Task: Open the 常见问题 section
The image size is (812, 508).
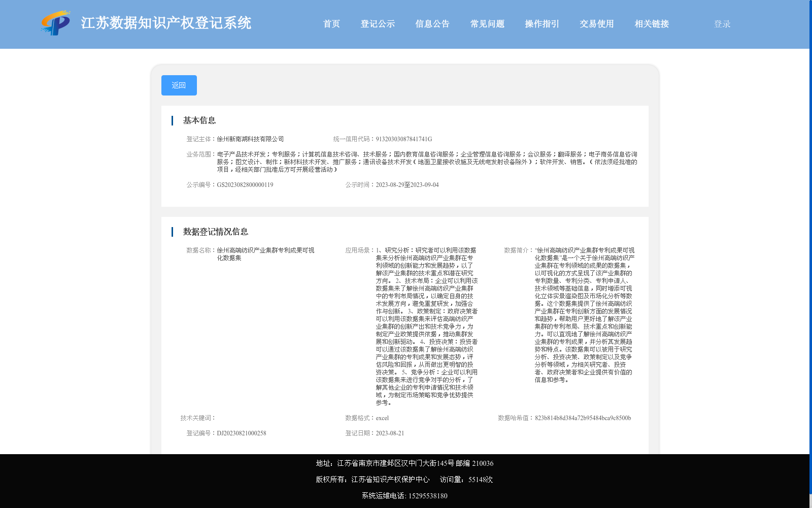Action: coord(487,24)
